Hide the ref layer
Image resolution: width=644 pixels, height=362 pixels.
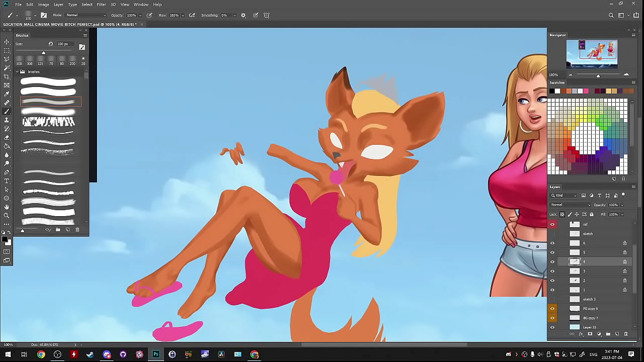tap(552, 224)
